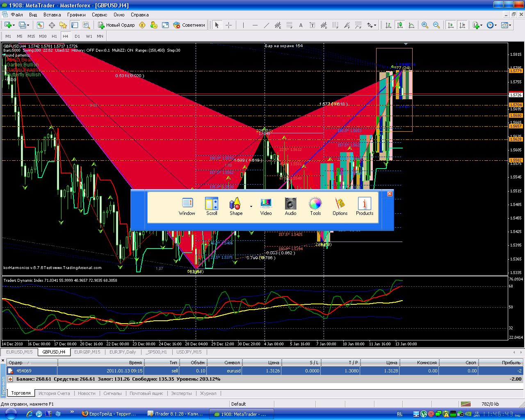This screenshot has height=420, width=525.
Task: Open the new chart toolbar icon
Action: (x=7, y=25)
